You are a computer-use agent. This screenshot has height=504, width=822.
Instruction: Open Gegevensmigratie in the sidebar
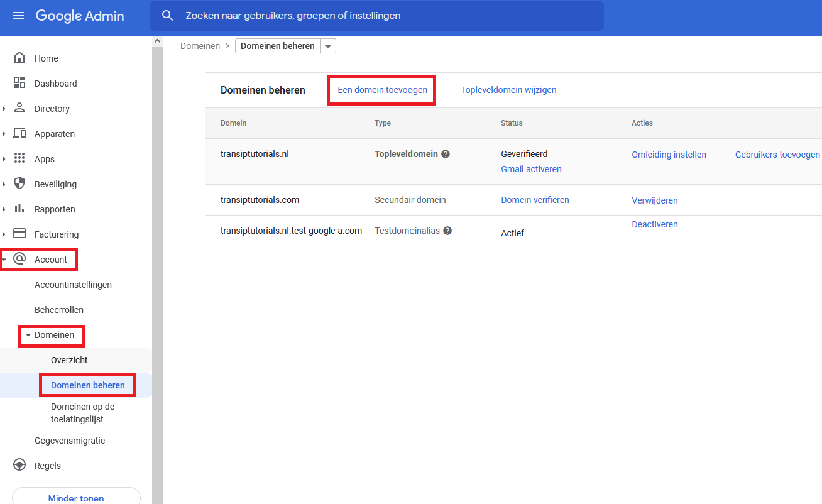pos(70,441)
